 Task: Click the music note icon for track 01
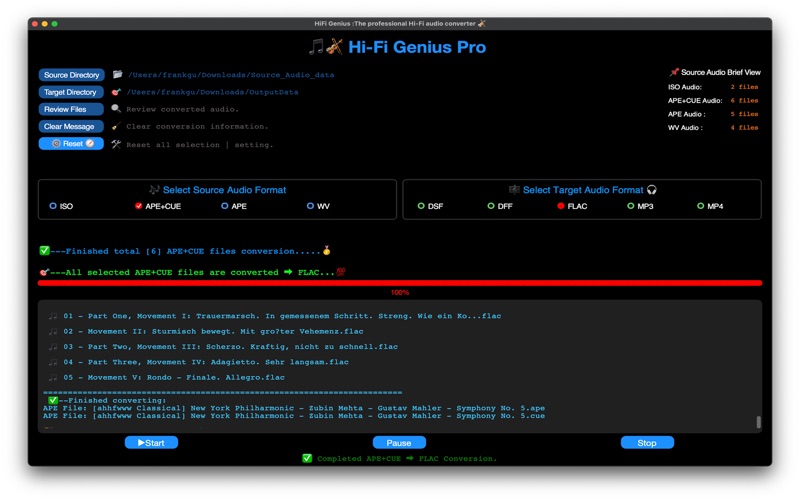pyautogui.click(x=53, y=316)
